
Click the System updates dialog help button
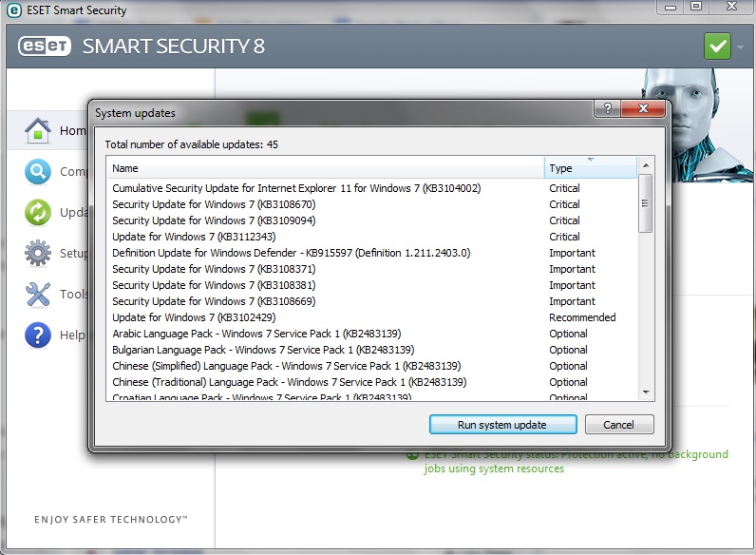pyautogui.click(x=608, y=108)
